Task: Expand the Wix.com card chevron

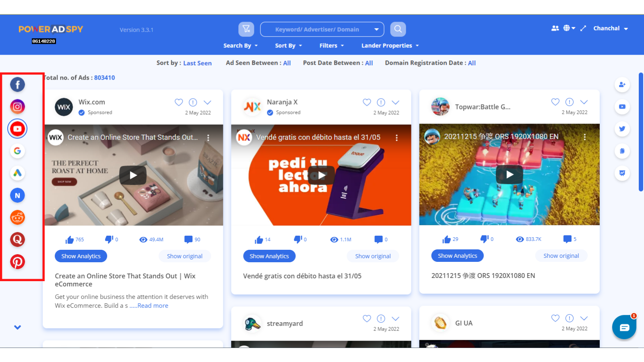Action: click(x=207, y=102)
